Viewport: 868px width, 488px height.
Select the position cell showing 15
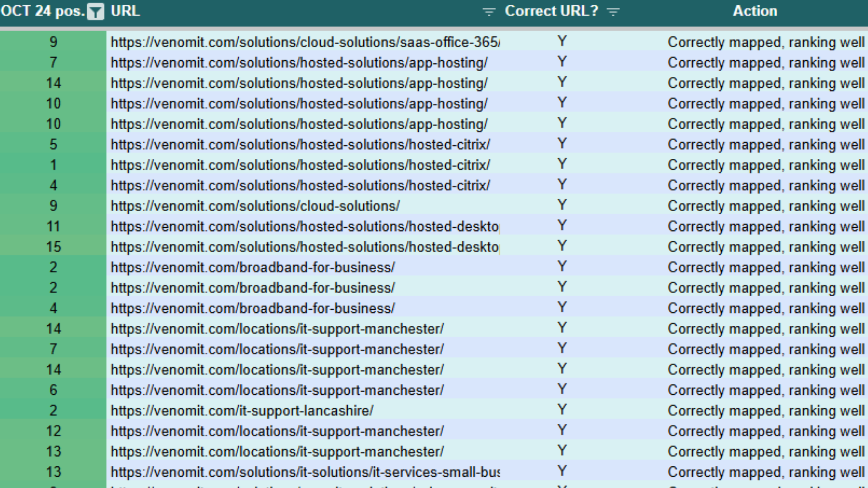click(53, 247)
